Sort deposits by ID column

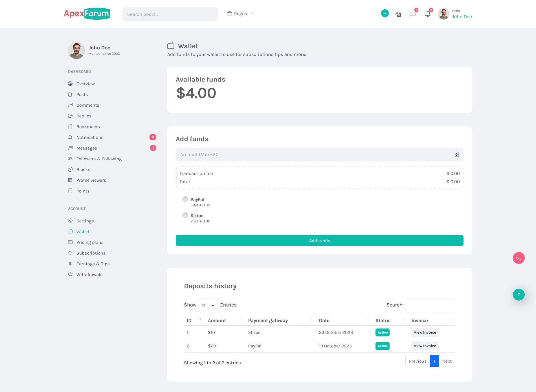[194, 320]
